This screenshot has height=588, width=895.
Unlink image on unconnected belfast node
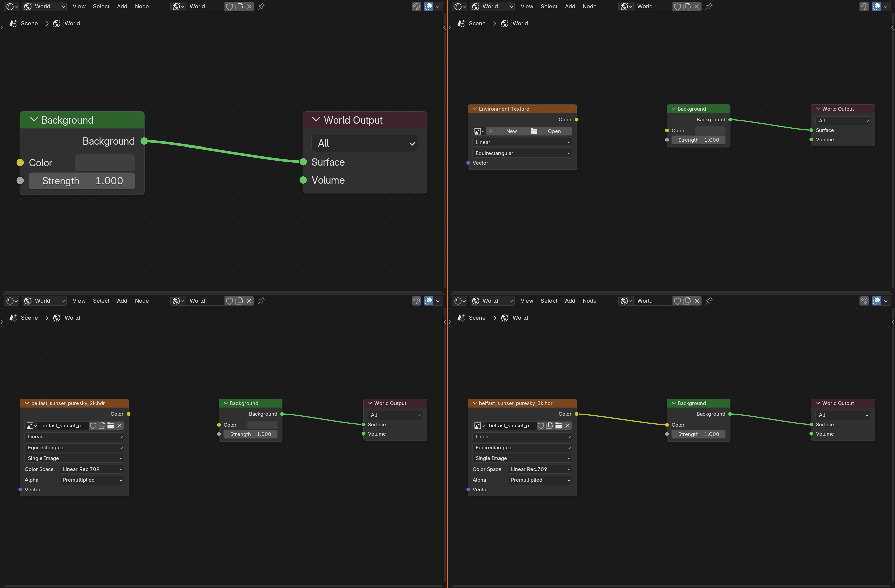click(119, 425)
